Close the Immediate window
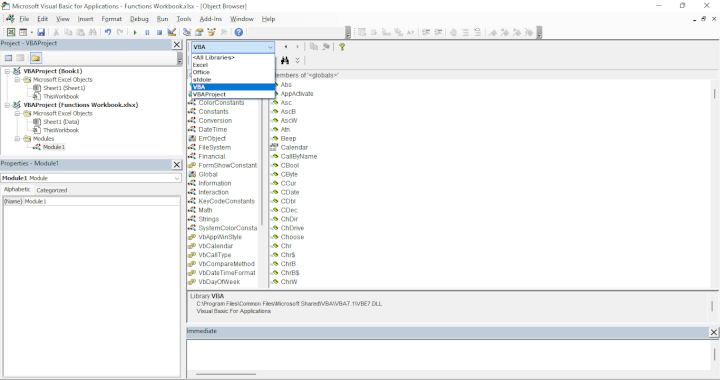This screenshot has height=380, width=720. point(714,332)
